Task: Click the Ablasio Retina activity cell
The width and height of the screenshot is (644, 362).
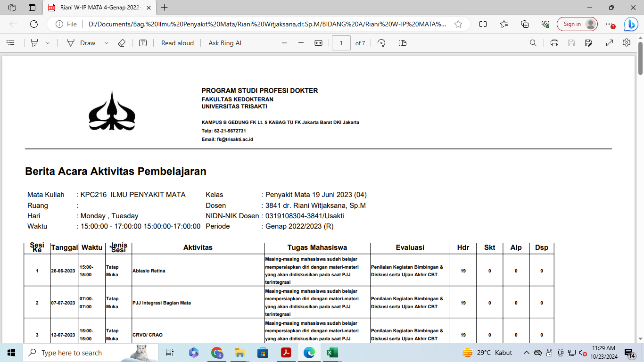Action: click(x=198, y=271)
